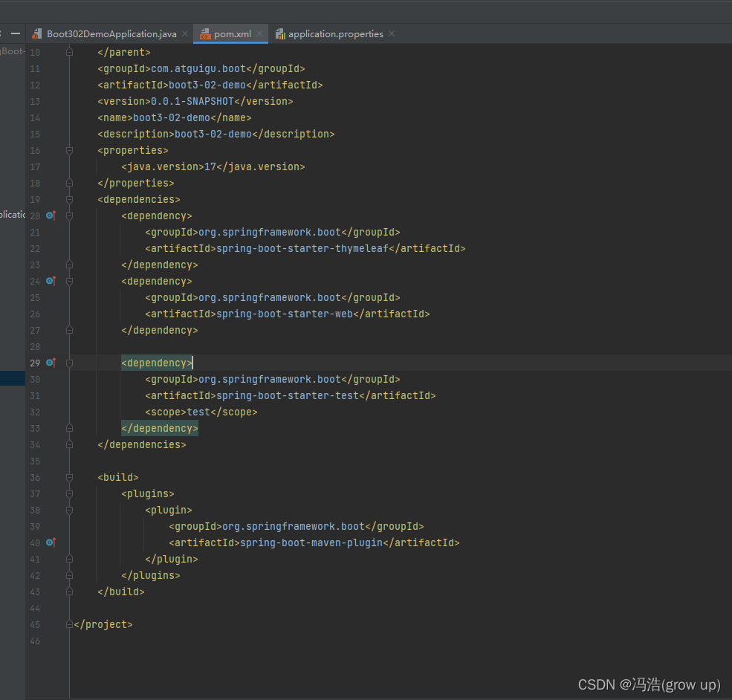Collapse the dependencies block at line 19
The height and width of the screenshot is (700, 732).
click(x=69, y=199)
